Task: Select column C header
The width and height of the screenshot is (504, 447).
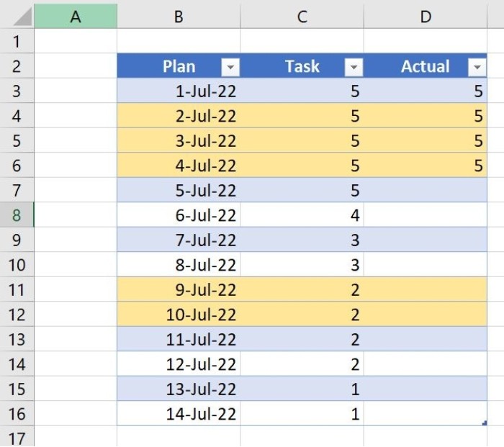Action: click(x=302, y=16)
